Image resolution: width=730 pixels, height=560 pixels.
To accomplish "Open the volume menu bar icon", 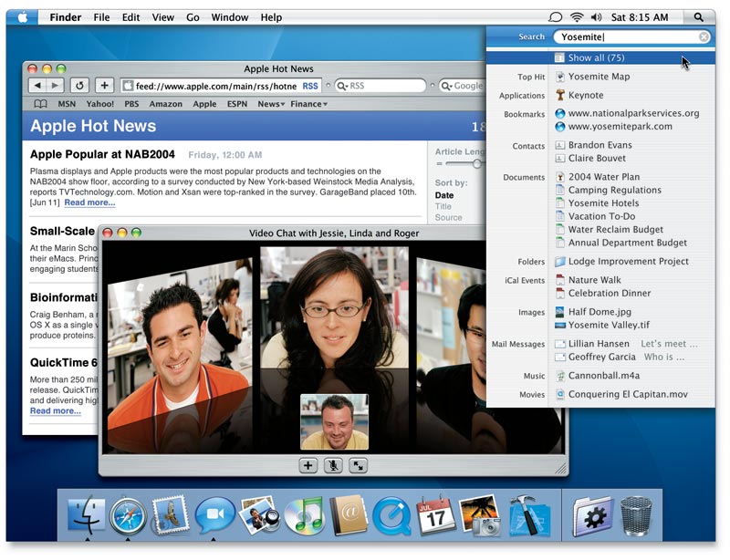I will [597, 17].
